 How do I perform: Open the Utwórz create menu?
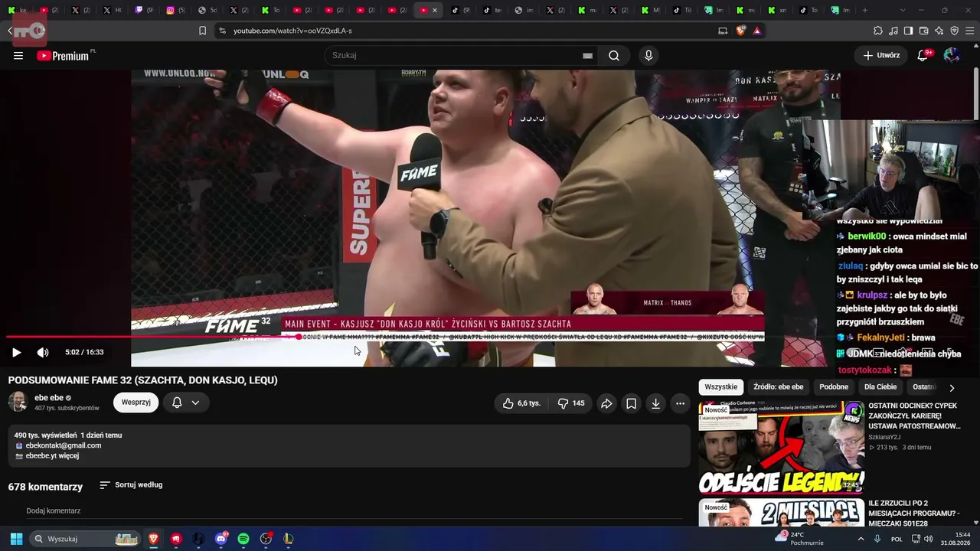[x=881, y=55]
